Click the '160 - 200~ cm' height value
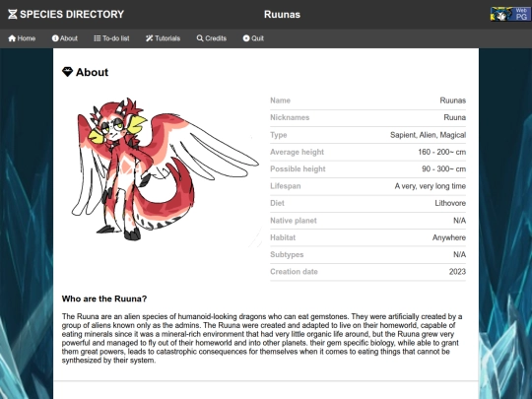Screen dimensions: 532x399 coord(441,152)
